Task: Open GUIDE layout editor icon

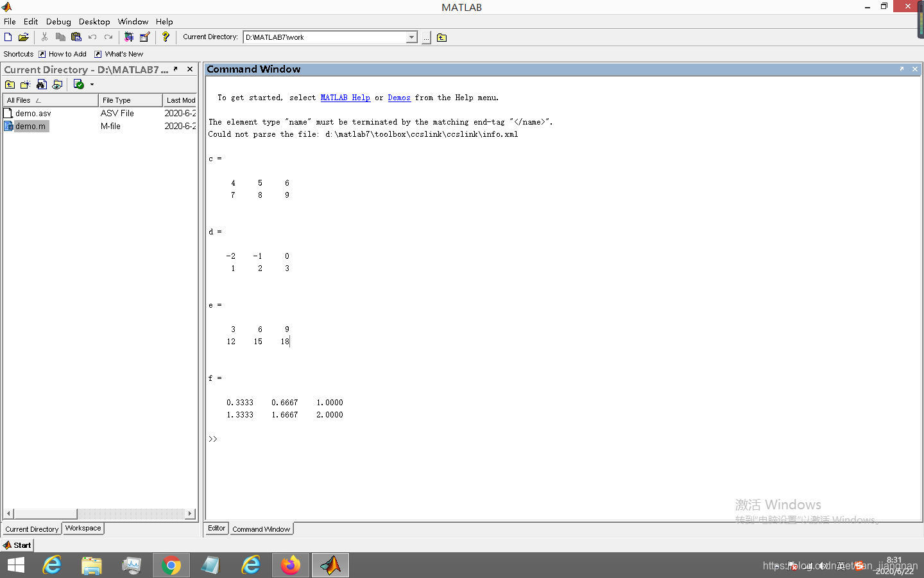Action: [144, 37]
